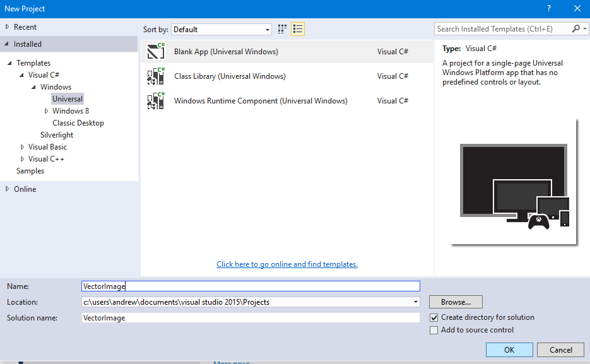
Task: Select Windows 8 tree item
Action: pyautogui.click(x=71, y=111)
